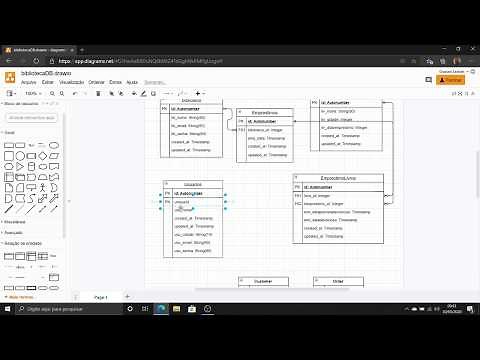Open the Organizar menu
The width and height of the screenshot is (480, 360).
click(x=96, y=82)
